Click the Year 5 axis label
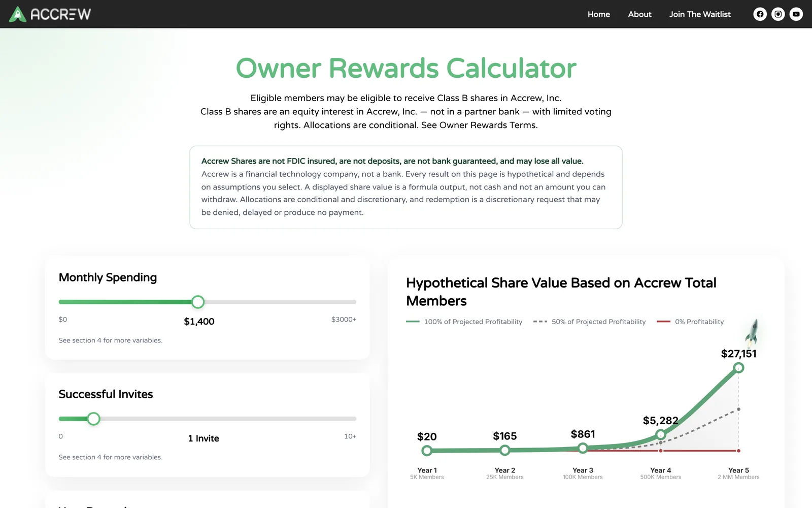Image resolution: width=812 pixels, height=508 pixels. [x=738, y=470]
